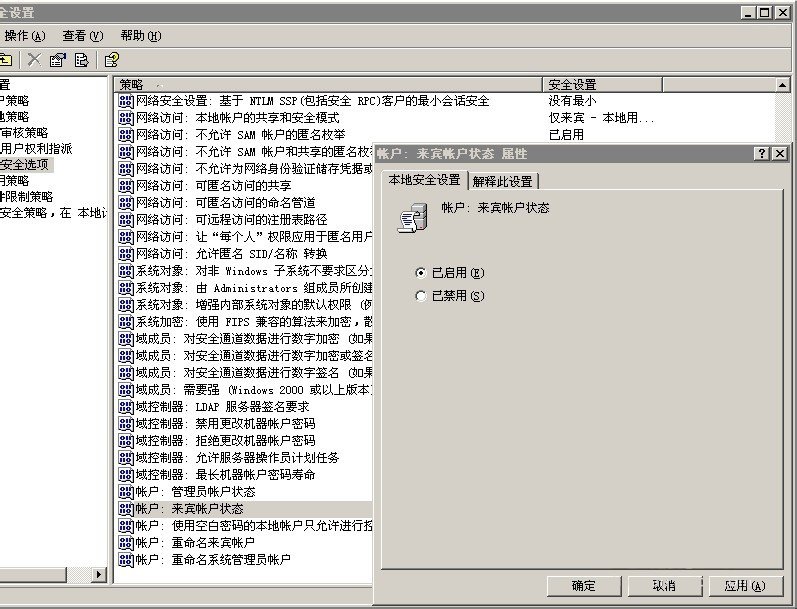Sort by the 安全设置 column header

tap(602, 84)
